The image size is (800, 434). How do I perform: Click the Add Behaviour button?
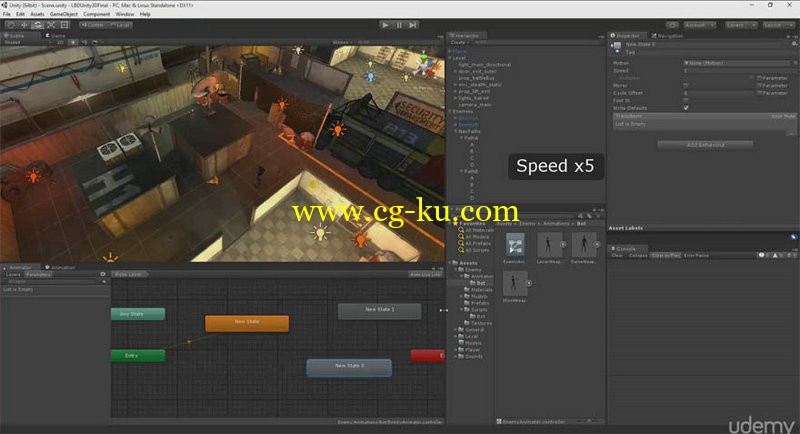[705, 145]
